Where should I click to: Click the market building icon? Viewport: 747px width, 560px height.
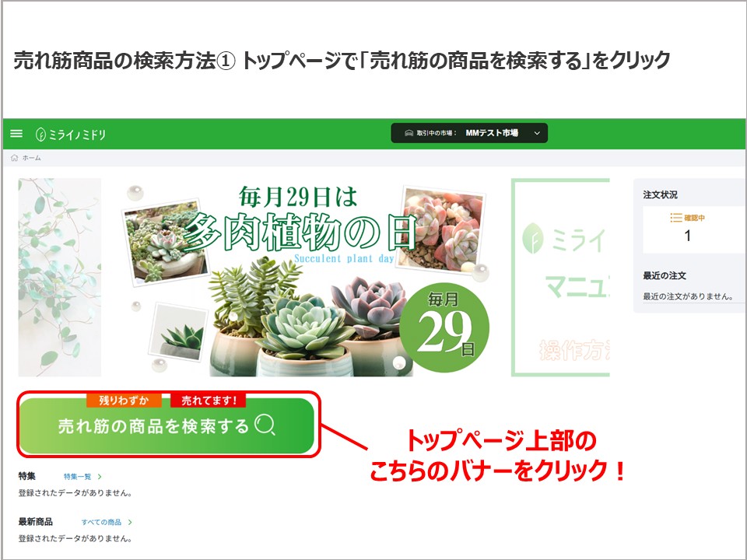tap(409, 133)
